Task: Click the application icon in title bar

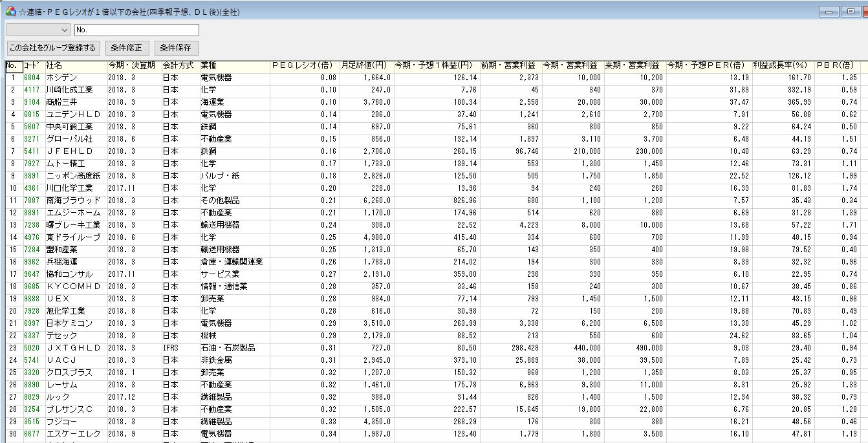Action: point(10,12)
